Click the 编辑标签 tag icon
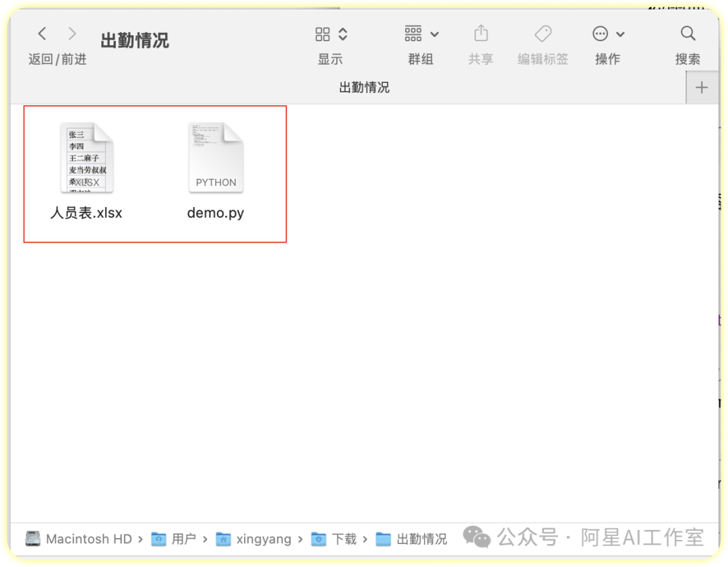The image size is (728, 567). (543, 34)
